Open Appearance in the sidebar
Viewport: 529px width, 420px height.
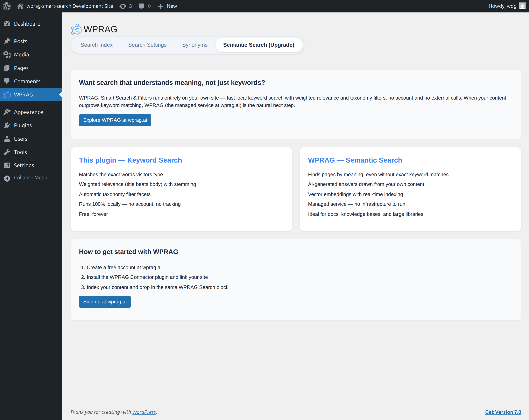coord(31,112)
